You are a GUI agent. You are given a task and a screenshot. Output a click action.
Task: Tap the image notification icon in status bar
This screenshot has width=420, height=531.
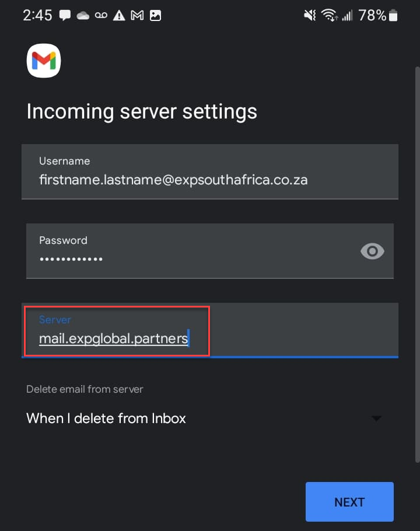pyautogui.click(x=155, y=16)
